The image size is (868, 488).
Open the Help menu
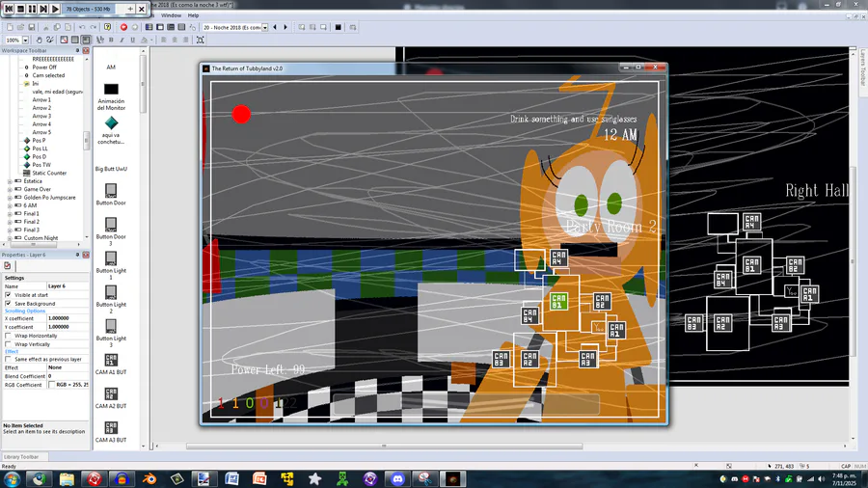(193, 15)
